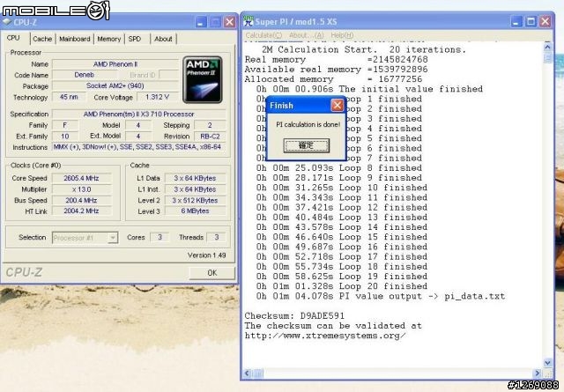
Task: Close the Super PI window
Action: 545,21
